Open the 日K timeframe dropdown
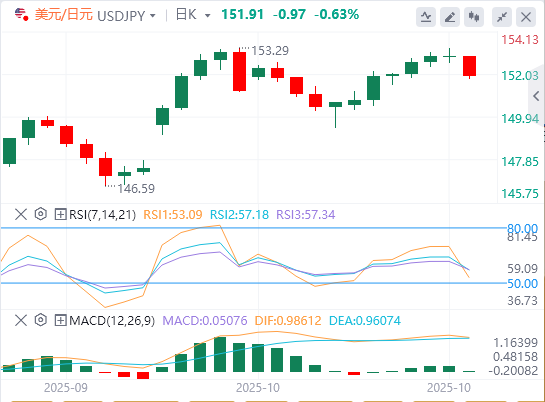Image resolution: width=545 pixels, height=402 pixels. click(x=208, y=16)
